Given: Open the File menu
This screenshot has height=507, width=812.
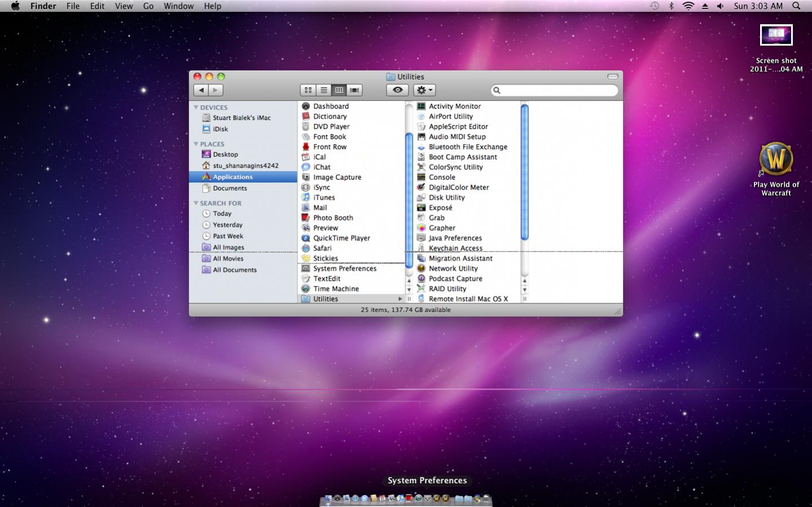Looking at the screenshot, I should click(73, 6).
